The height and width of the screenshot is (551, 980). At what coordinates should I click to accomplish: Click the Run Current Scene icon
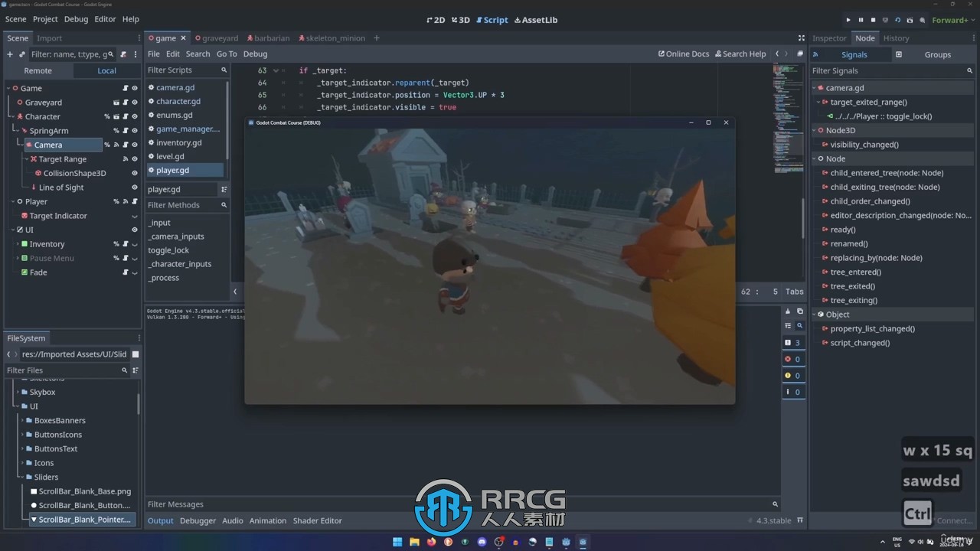pyautogui.click(x=897, y=20)
